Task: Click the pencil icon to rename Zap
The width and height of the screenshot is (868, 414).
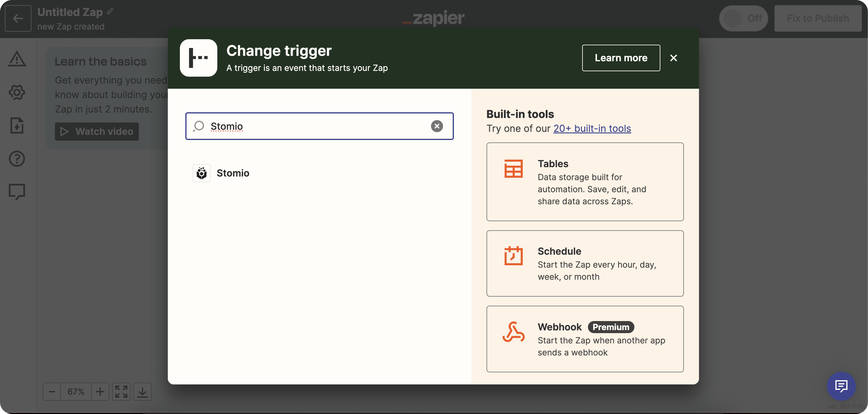Action: 110,12
